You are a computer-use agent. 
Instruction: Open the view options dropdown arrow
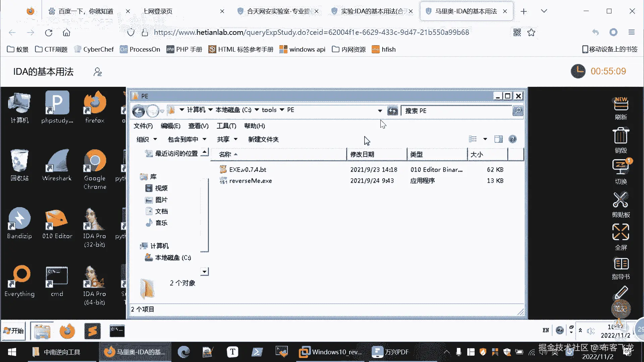pos(485,139)
